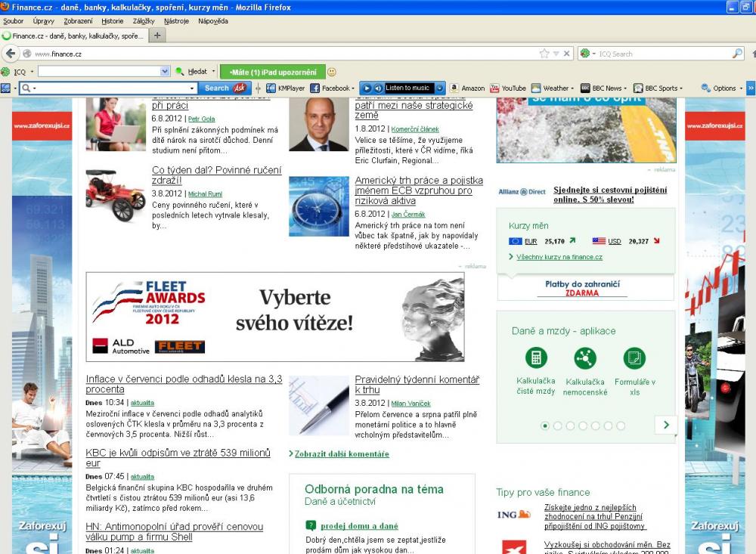
Task: Open the Historie menu
Action: point(113,21)
